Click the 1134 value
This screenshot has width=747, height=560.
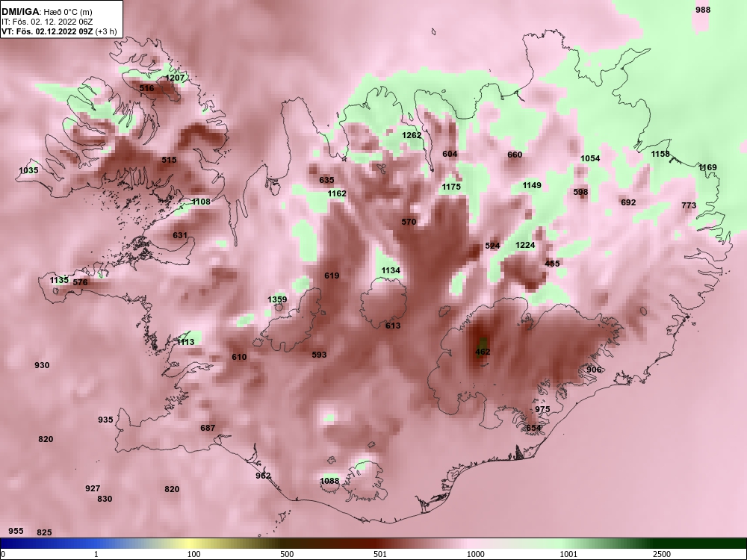tap(391, 270)
